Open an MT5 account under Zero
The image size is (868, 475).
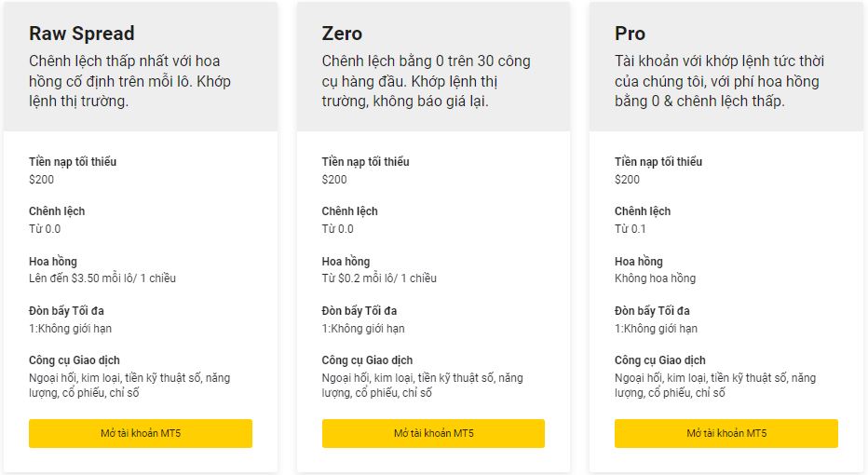pos(433,433)
